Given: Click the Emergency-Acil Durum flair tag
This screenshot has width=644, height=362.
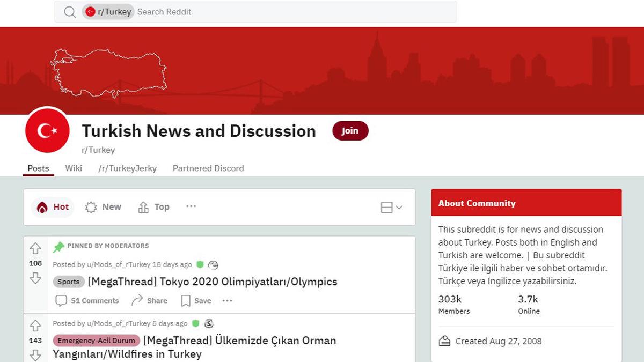Looking at the screenshot, I should point(97,341).
